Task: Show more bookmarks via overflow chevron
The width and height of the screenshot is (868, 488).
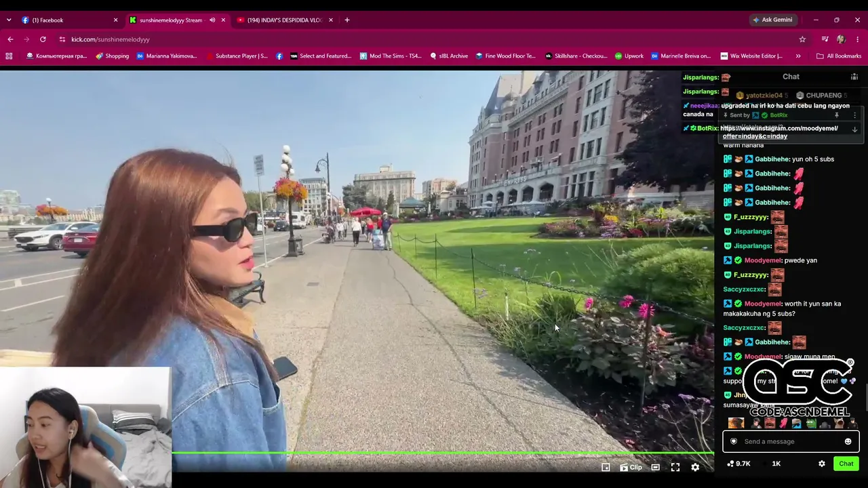Action: coord(798,56)
